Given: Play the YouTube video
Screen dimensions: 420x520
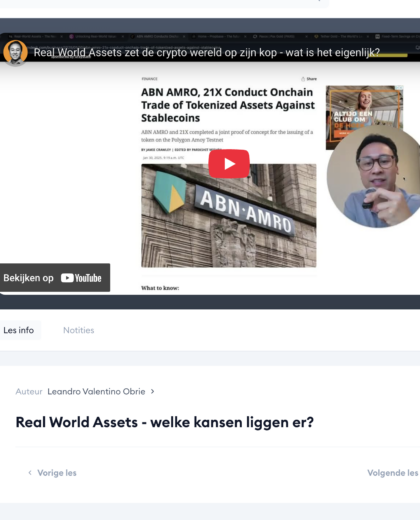Looking at the screenshot, I should click(229, 164).
